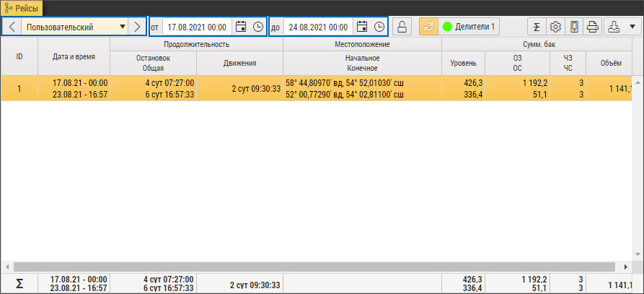This screenshot has height=294, width=644.
Task: Click the mobile device icon in toolbar
Action: pos(574,27)
